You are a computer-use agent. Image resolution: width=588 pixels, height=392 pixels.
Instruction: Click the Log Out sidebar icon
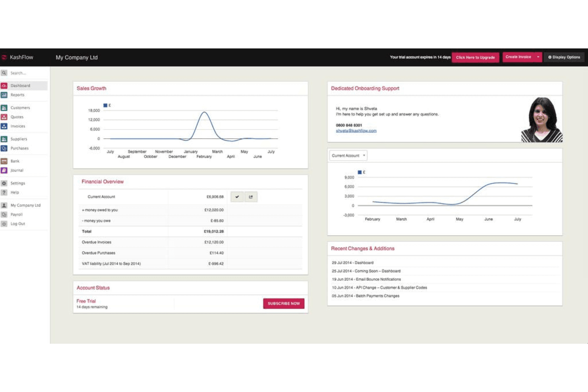point(4,224)
